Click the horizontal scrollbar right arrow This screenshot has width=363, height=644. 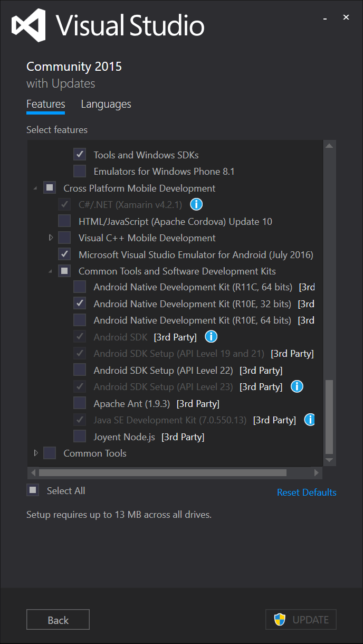coord(317,472)
